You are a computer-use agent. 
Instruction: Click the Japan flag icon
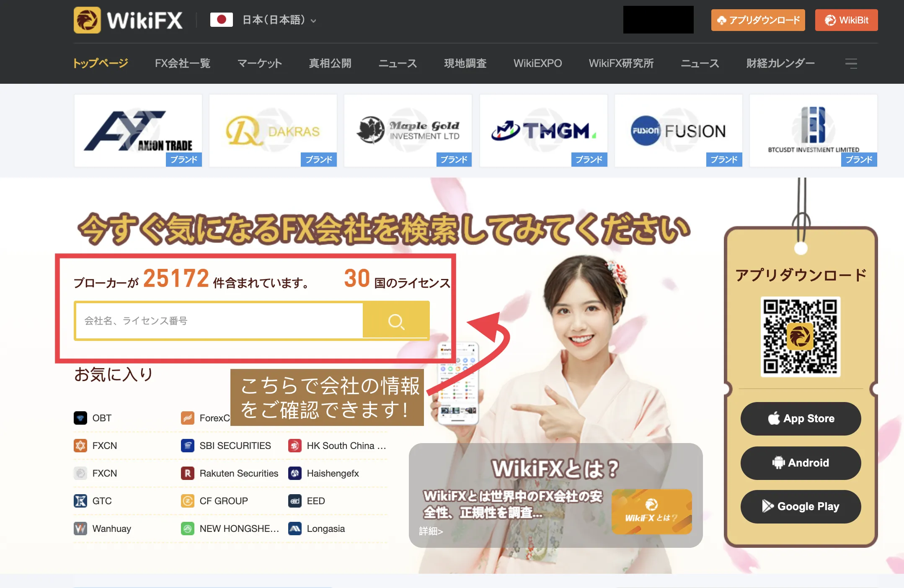coord(222,20)
